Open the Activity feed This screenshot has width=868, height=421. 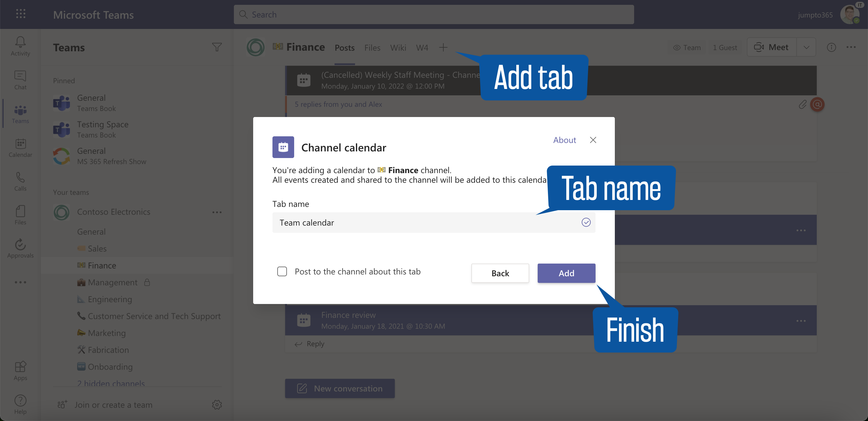[20, 46]
